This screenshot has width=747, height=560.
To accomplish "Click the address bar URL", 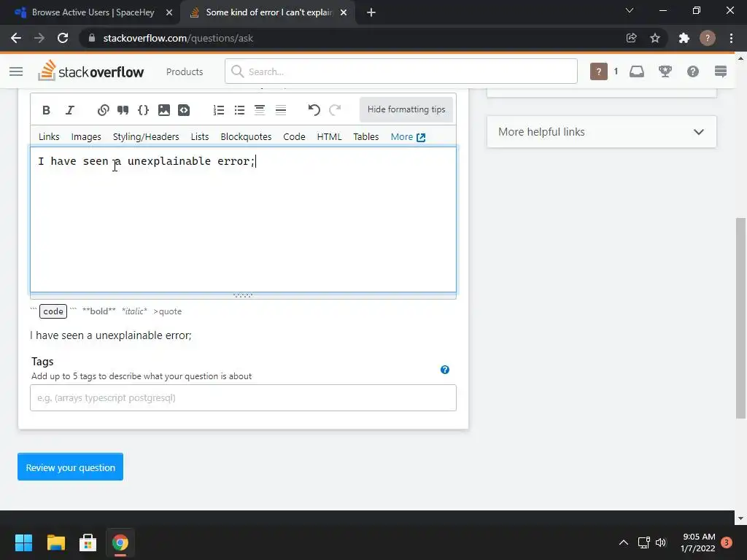I will [178, 38].
